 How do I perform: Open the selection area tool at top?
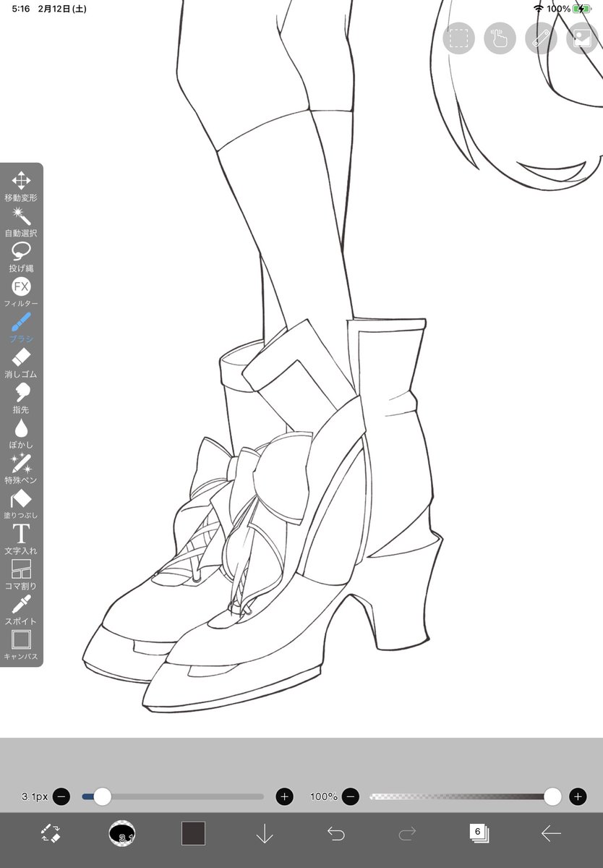point(458,38)
